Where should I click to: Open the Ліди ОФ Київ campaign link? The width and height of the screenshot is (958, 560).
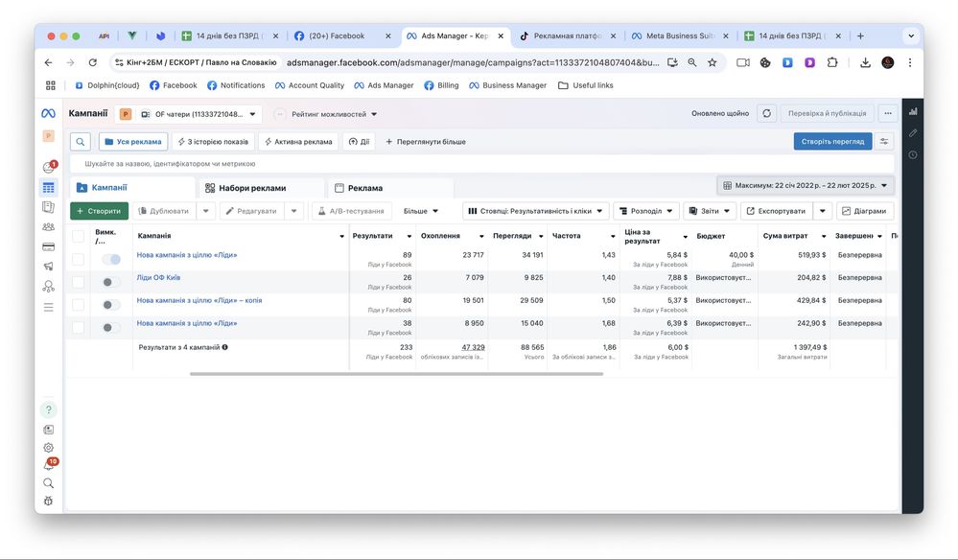pos(158,277)
